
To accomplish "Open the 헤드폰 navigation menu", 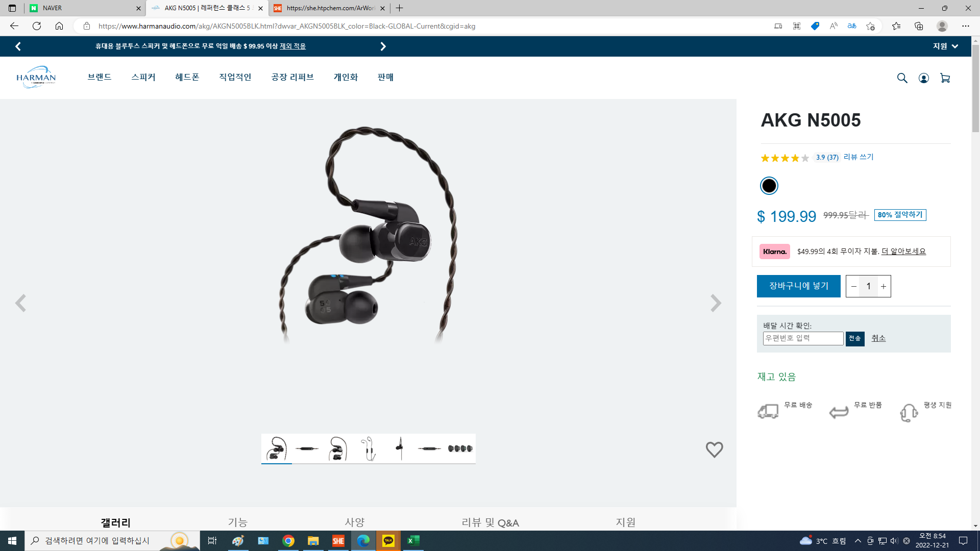I will click(x=187, y=77).
